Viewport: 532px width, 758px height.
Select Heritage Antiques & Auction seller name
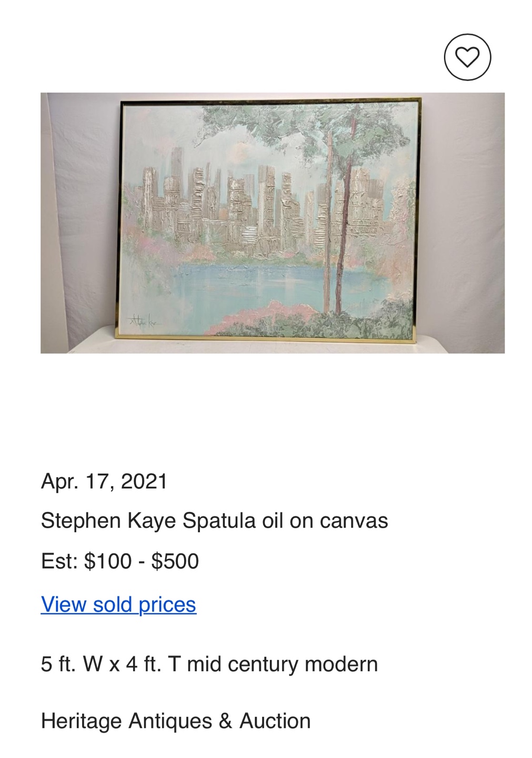pyautogui.click(x=176, y=721)
